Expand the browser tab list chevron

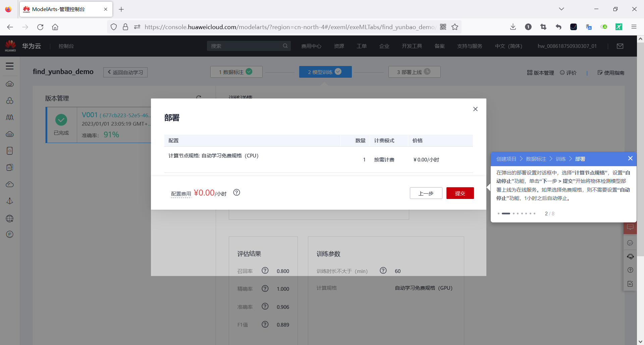tap(561, 9)
